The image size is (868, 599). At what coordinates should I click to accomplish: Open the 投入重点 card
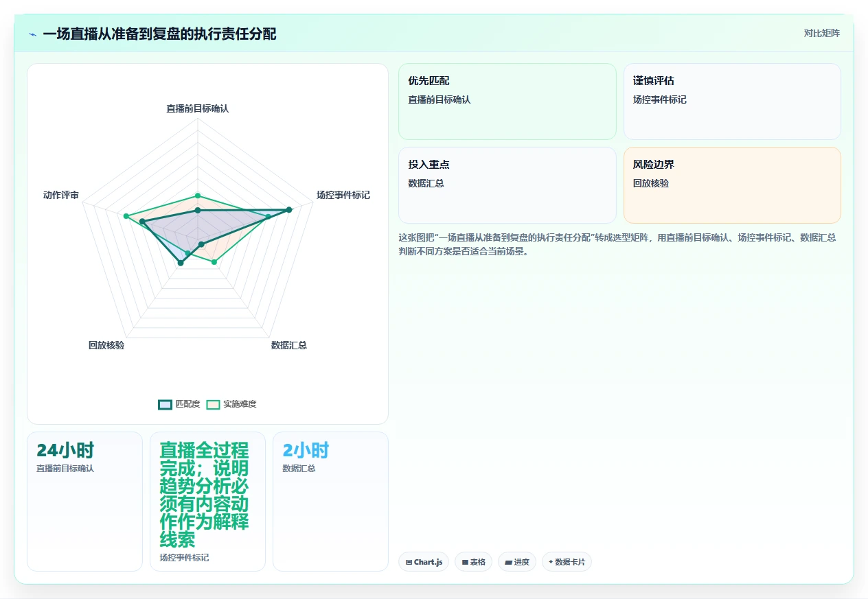point(507,185)
